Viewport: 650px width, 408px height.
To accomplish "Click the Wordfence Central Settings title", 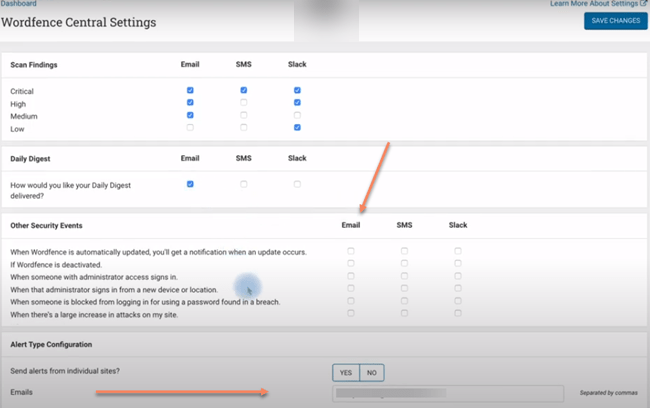I will pyautogui.click(x=79, y=22).
